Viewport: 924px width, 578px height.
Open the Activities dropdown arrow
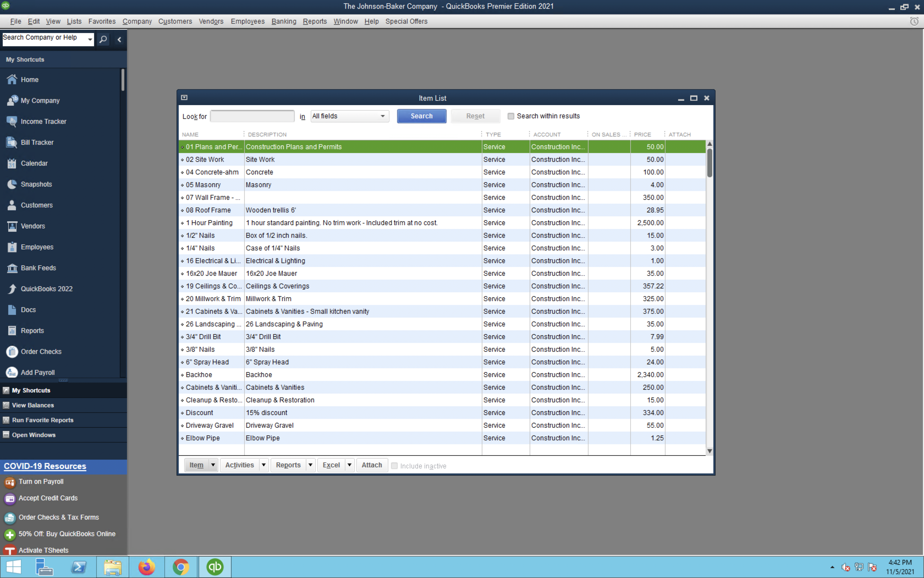tap(263, 465)
